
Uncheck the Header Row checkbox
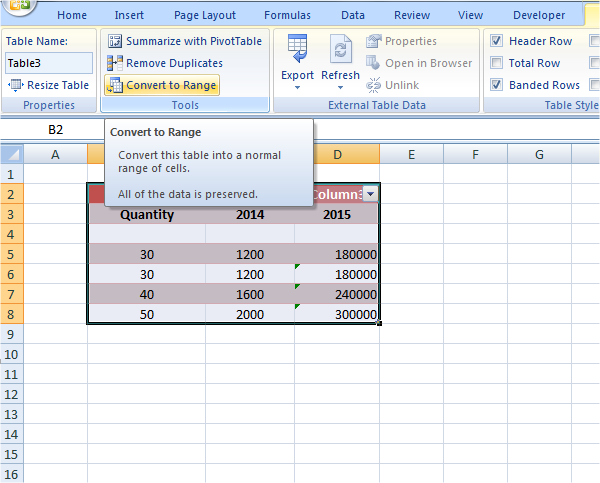coord(496,41)
